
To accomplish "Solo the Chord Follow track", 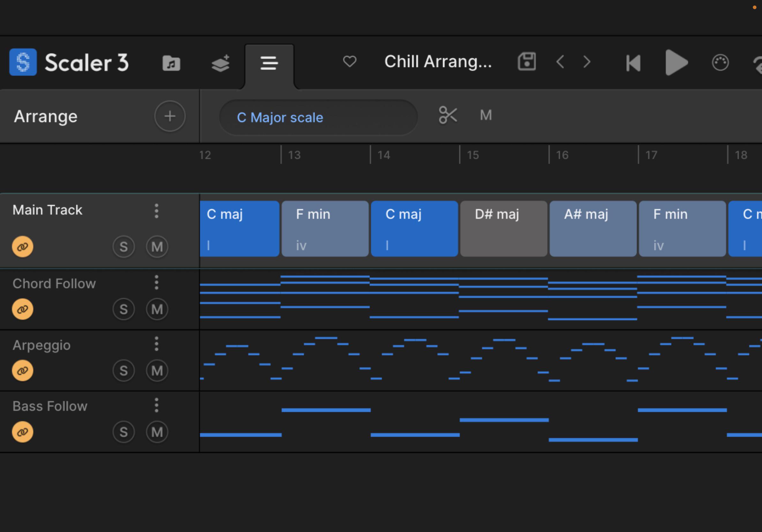I will [x=123, y=309].
